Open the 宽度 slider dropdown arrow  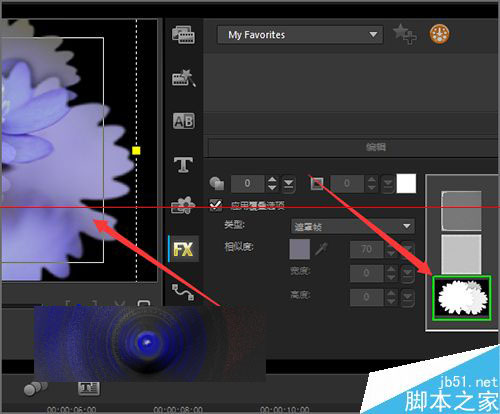pos(407,273)
